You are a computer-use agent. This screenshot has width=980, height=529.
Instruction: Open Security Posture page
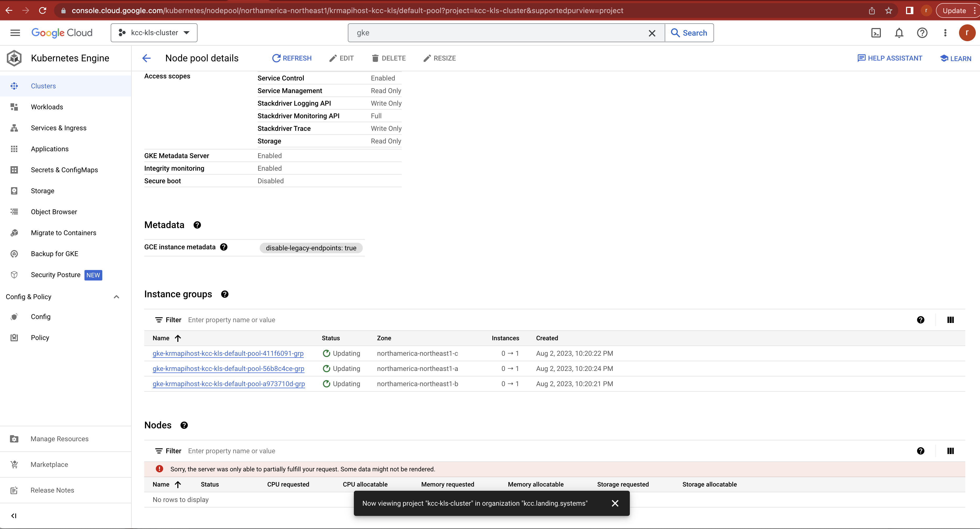[56, 274]
